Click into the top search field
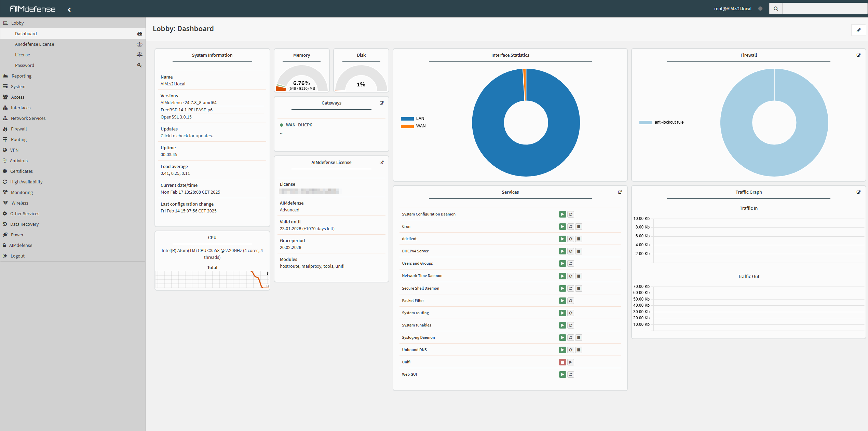Viewport: 868px width, 431px height. pos(824,9)
